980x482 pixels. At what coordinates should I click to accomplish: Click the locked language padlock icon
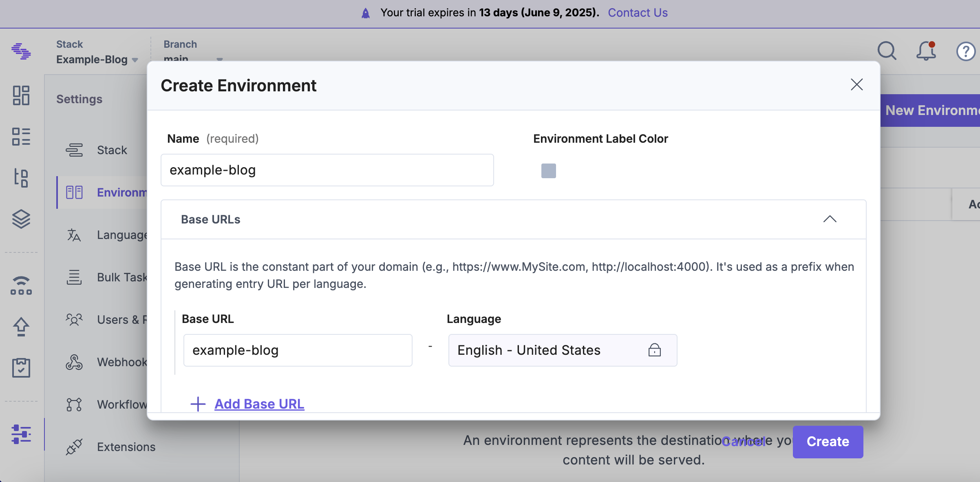pos(654,350)
